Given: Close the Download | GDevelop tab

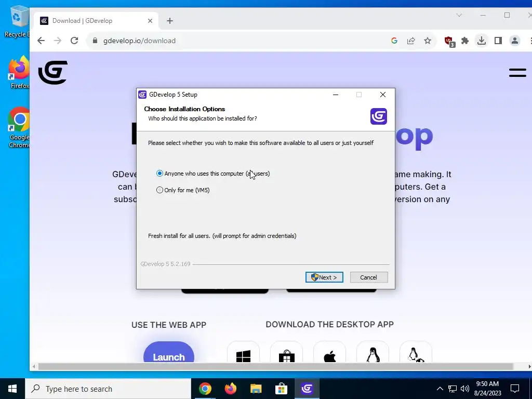Looking at the screenshot, I should [x=150, y=21].
